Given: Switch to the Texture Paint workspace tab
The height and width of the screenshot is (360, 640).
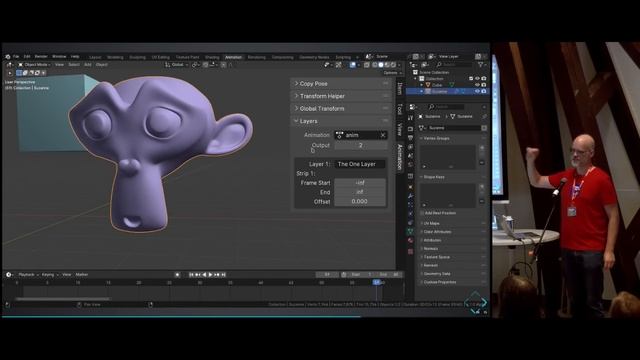Looking at the screenshot, I should point(187,57).
